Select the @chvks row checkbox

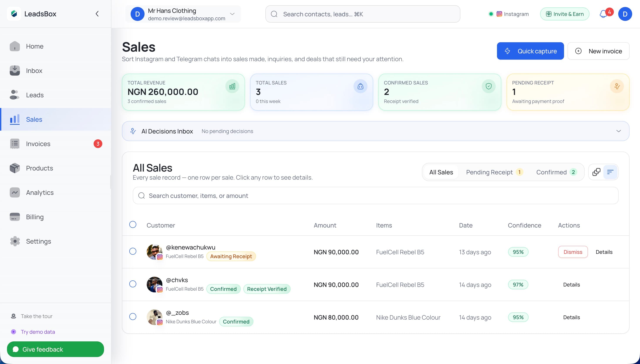[133, 284]
